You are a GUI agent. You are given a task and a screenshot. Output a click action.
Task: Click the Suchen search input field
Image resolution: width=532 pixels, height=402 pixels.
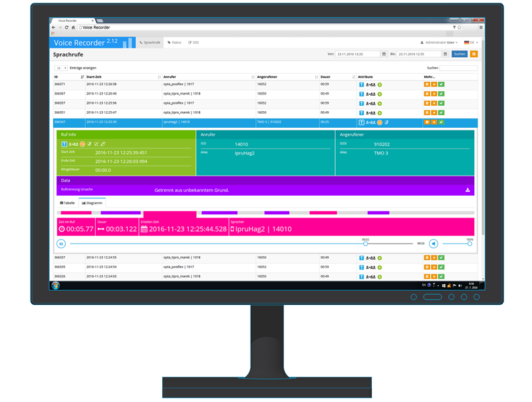[x=458, y=68]
